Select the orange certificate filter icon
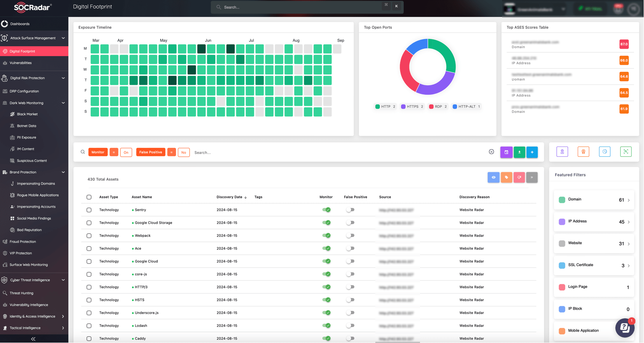The height and width of the screenshot is (343, 644). tap(583, 151)
